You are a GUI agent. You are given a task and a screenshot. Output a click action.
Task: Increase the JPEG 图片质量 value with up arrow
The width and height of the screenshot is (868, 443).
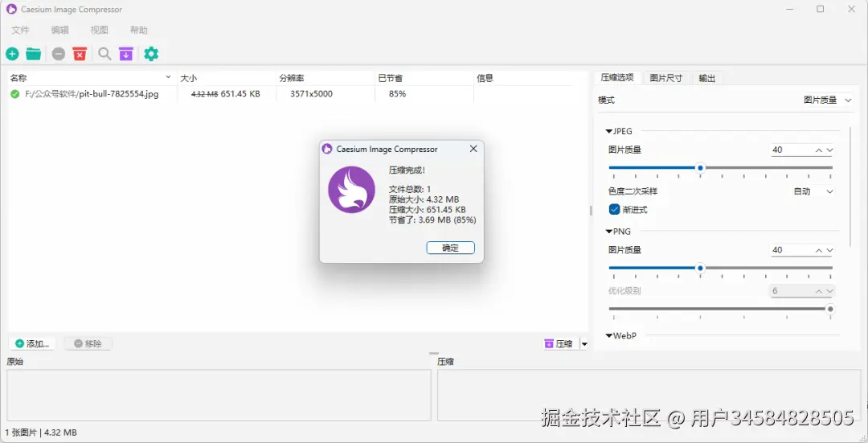pos(819,150)
